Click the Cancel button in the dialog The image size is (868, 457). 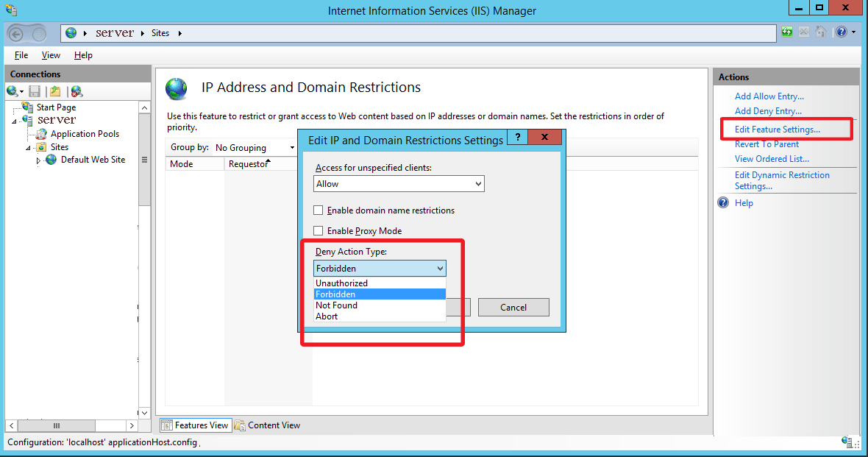[x=513, y=308]
